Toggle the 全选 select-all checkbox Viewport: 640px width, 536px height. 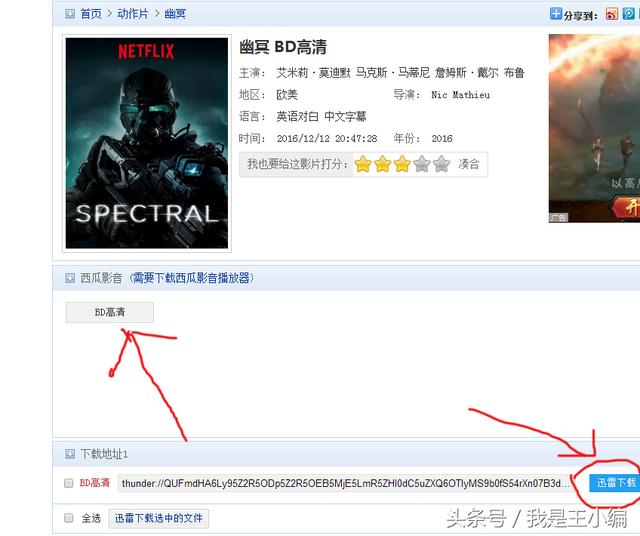[x=69, y=518]
